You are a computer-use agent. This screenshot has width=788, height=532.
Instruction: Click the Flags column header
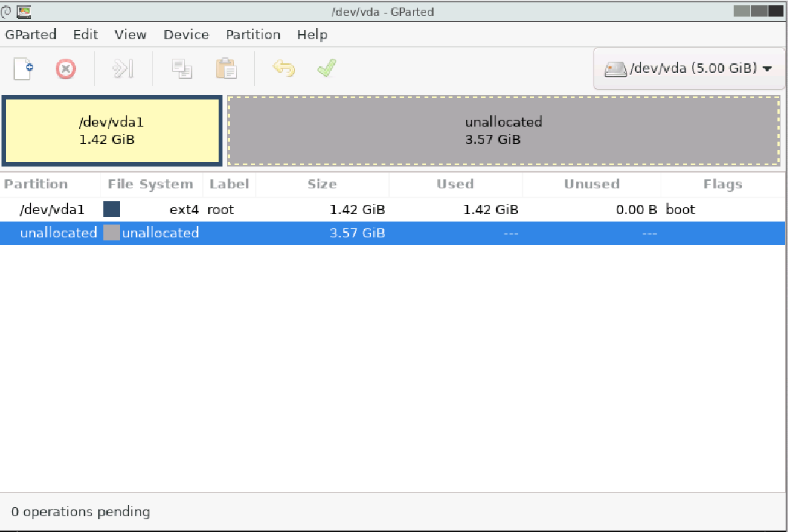click(722, 184)
